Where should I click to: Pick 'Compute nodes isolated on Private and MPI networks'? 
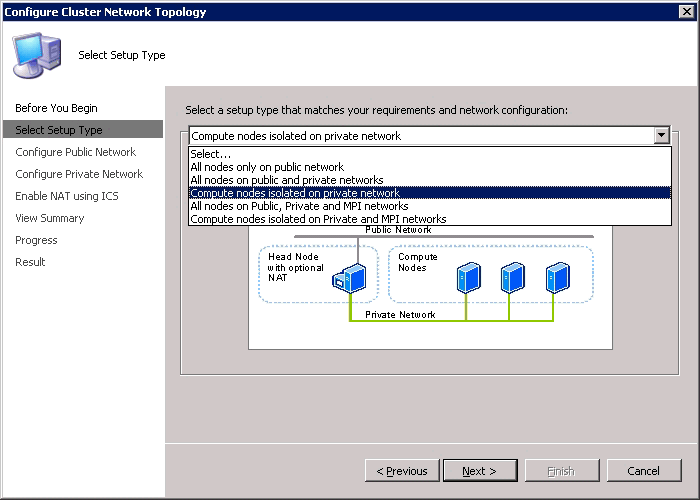tap(318, 219)
